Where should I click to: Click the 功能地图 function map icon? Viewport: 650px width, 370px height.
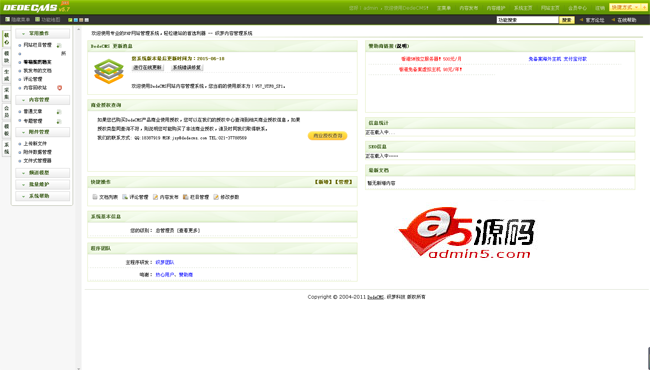[38, 19]
